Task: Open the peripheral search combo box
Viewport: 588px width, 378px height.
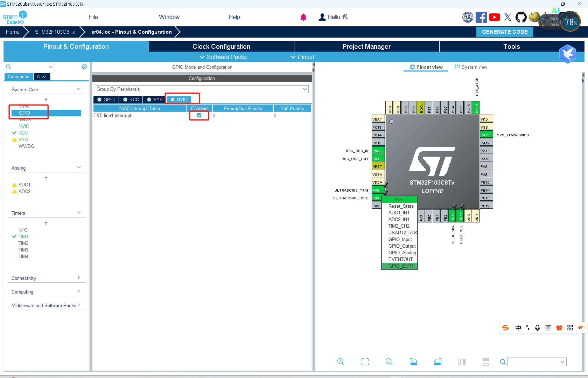Action: click(x=33, y=67)
